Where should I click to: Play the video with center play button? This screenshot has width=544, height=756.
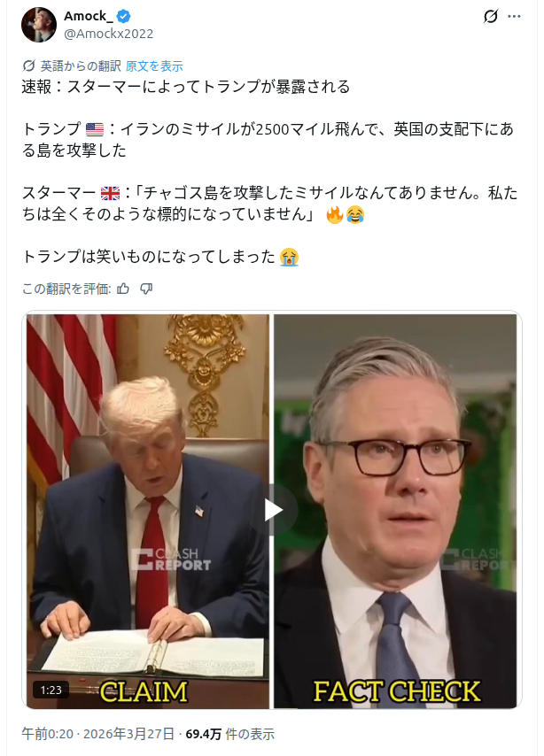coord(272,510)
